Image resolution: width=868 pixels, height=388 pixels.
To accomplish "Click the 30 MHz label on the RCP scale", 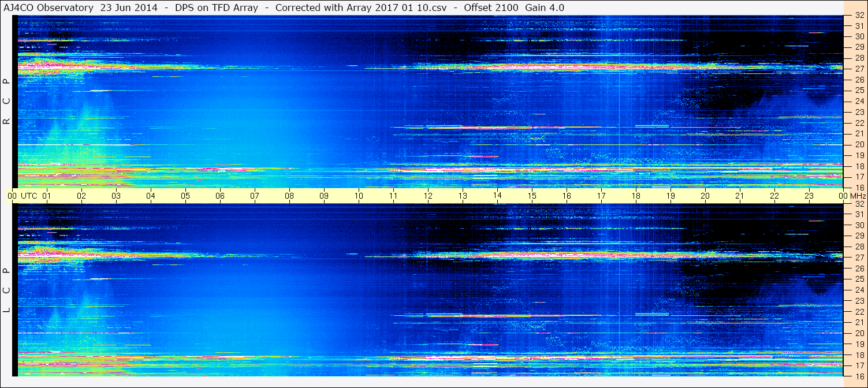I will 859,36.
